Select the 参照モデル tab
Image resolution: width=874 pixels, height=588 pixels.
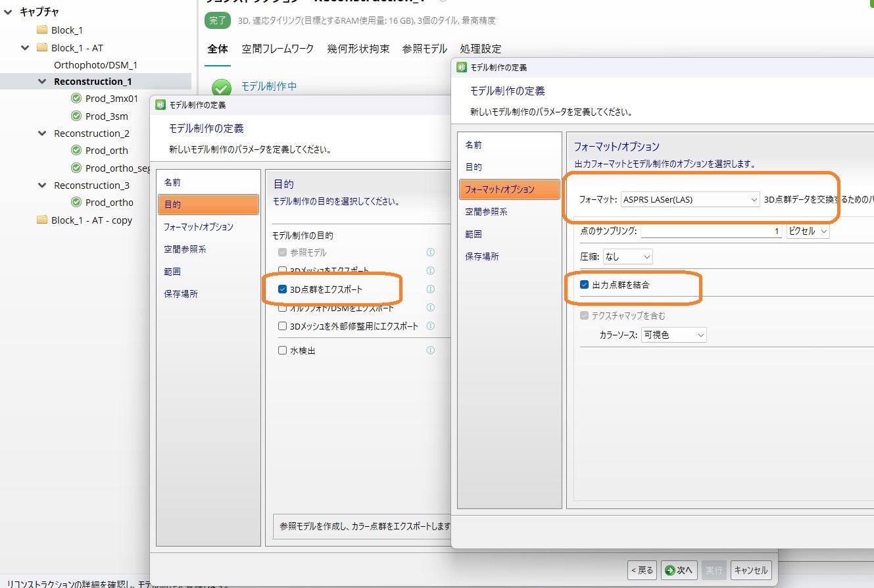coord(425,49)
